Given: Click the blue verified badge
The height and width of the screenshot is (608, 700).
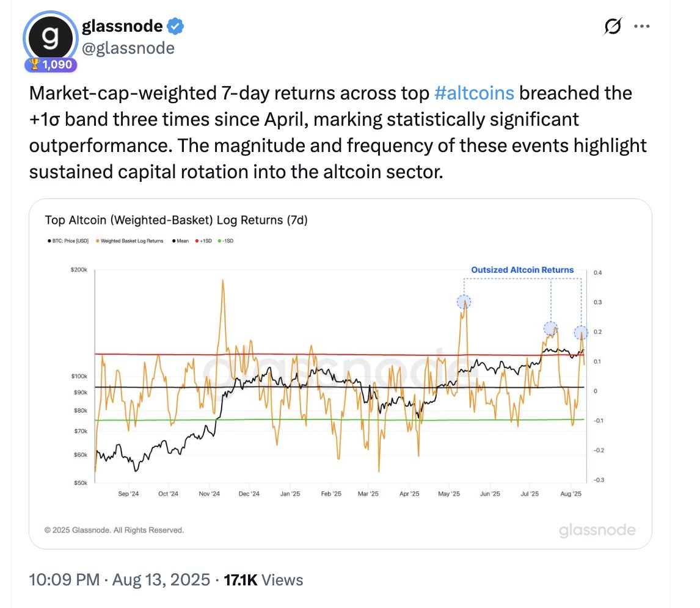Looking at the screenshot, I should coord(175,26).
